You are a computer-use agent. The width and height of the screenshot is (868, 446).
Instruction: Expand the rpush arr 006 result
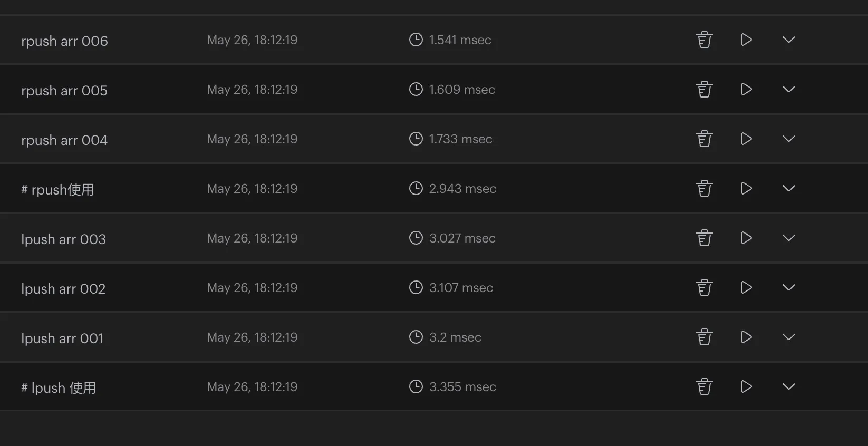tap(788, 40)
